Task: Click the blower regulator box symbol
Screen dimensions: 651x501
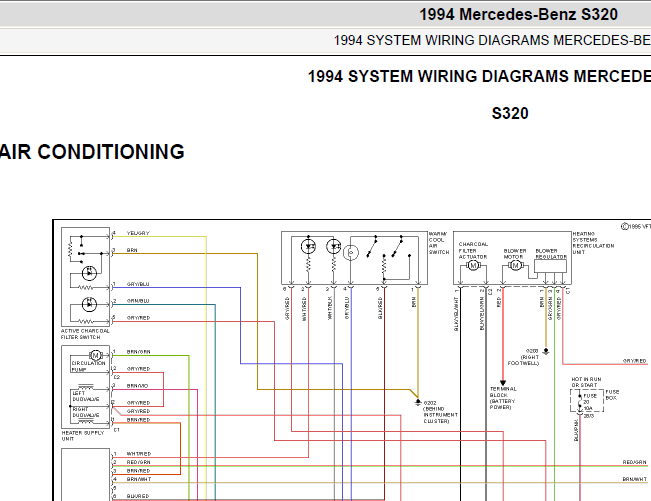Action: coord(551,266)
